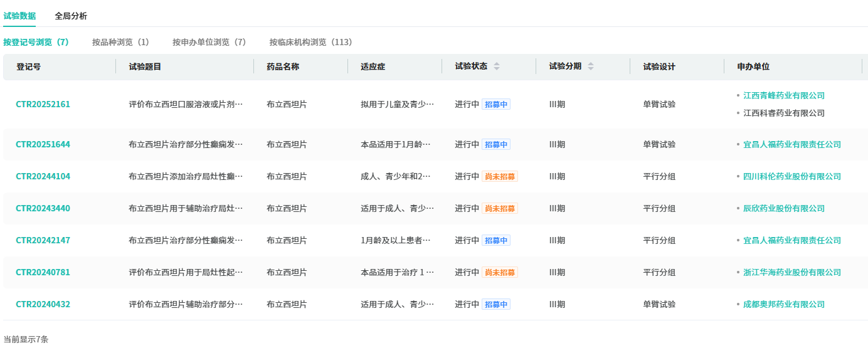Viewport: 868px width, 348px height.
Task: Browse by 按申办单位浏览 (7)
Action: (209, 42)
